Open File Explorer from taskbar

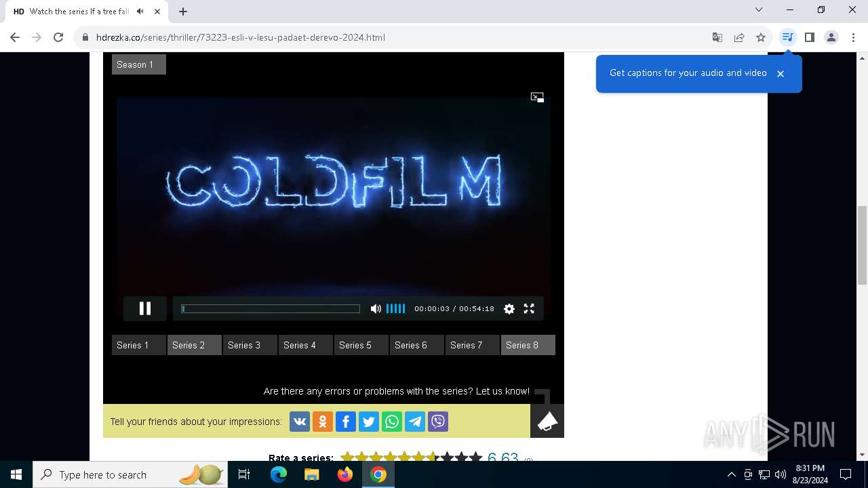tap(311, 474)
